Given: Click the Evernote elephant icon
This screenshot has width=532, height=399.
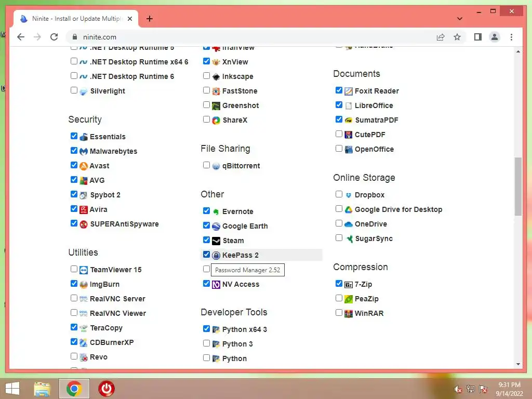Looking at the screenshot, I should tap(216, 212).
